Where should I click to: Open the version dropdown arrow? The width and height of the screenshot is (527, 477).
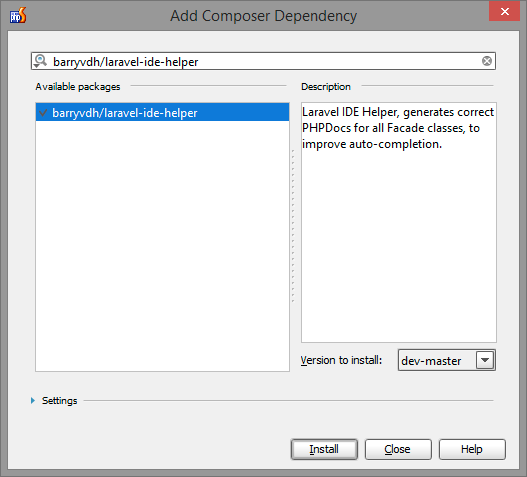pos(485,360)
